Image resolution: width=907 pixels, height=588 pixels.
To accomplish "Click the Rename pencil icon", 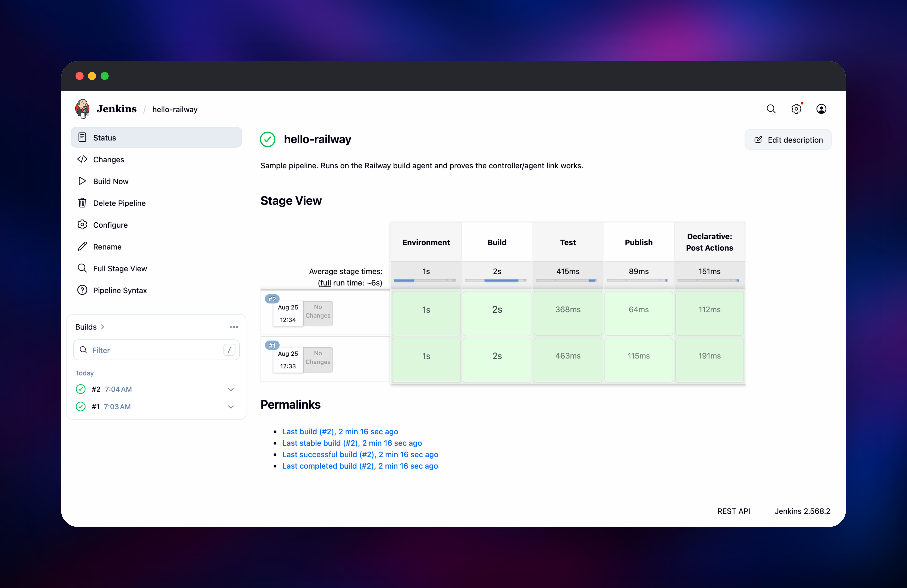I will coord(82,247).
